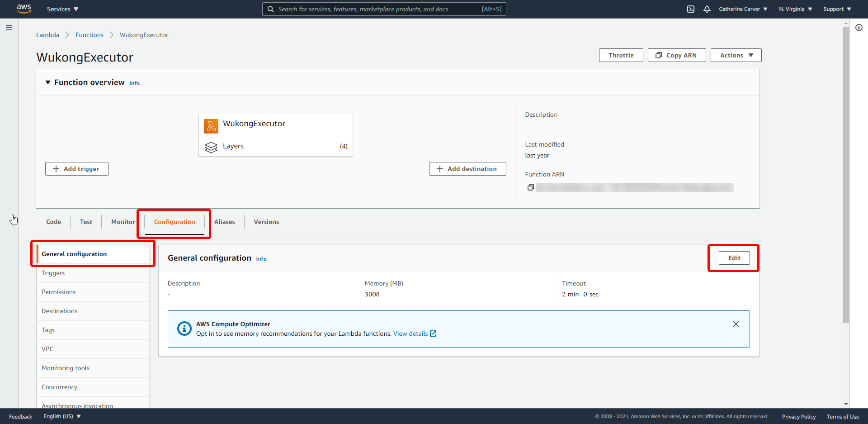Switch to the Aliases tab

coord(225,222)
